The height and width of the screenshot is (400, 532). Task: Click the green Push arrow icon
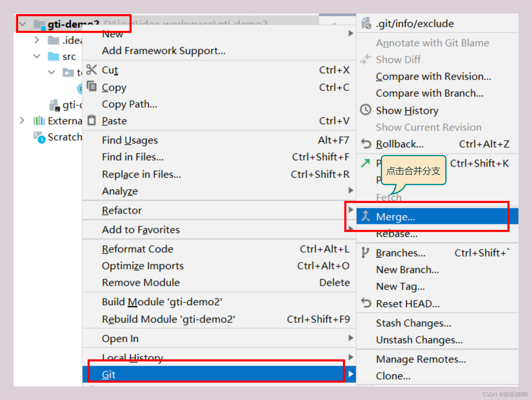[366, 163]
